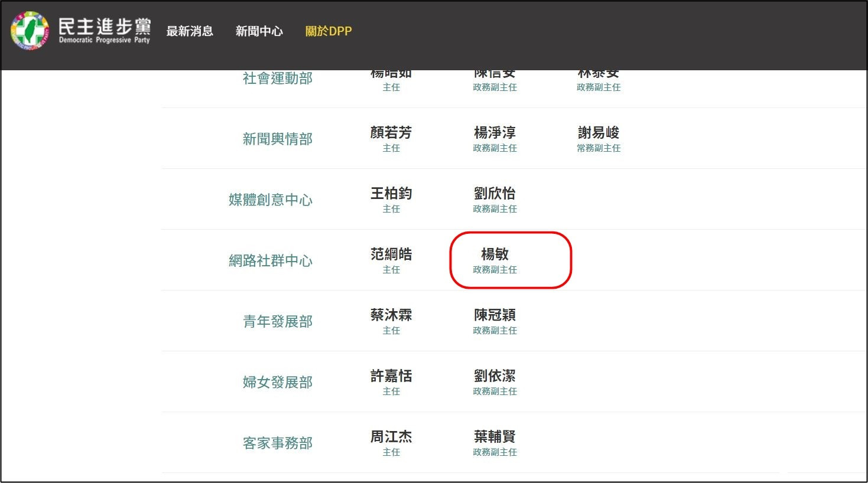Click the name 范綱皓
The width and height of the screenshot is (868, 483).
point(391,254)
